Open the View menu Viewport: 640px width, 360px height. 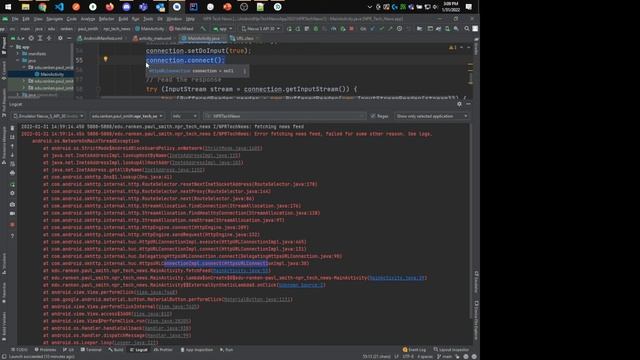click(x=38, y=19)
